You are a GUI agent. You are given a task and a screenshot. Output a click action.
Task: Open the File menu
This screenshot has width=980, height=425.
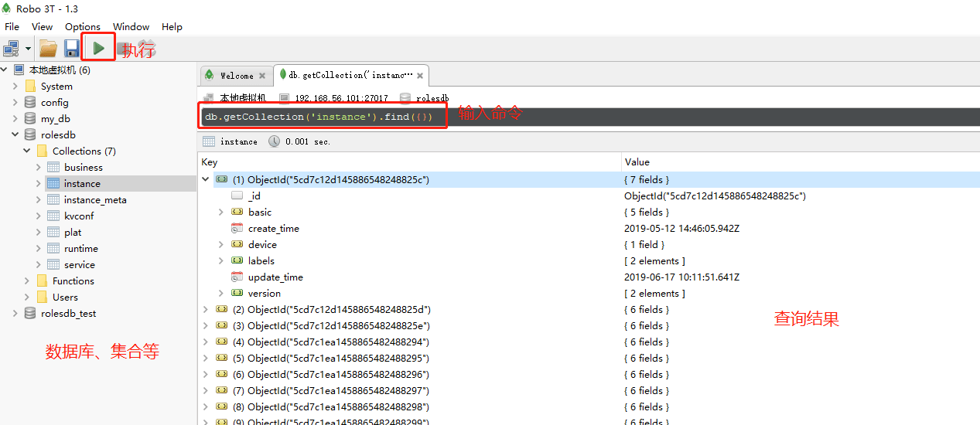click(x=12, y=26)
